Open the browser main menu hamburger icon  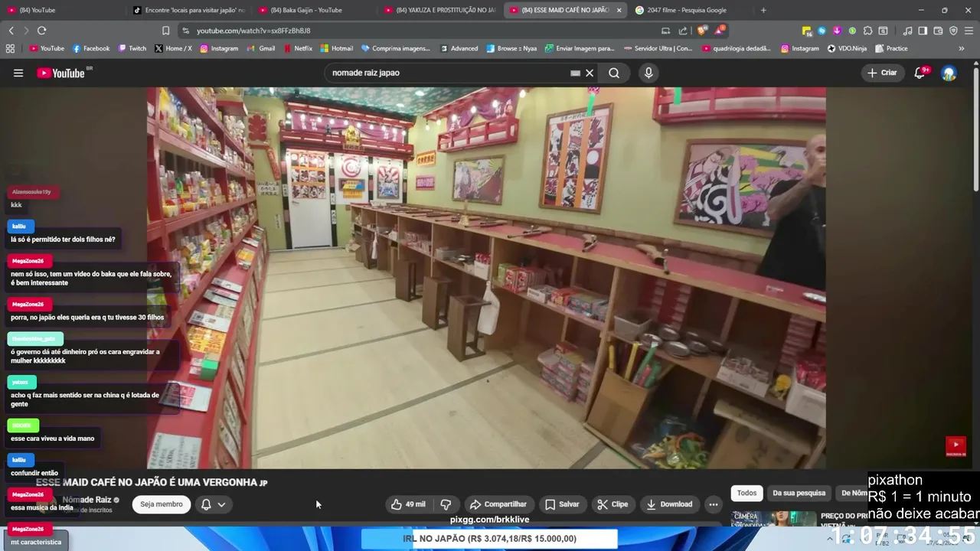969,31
